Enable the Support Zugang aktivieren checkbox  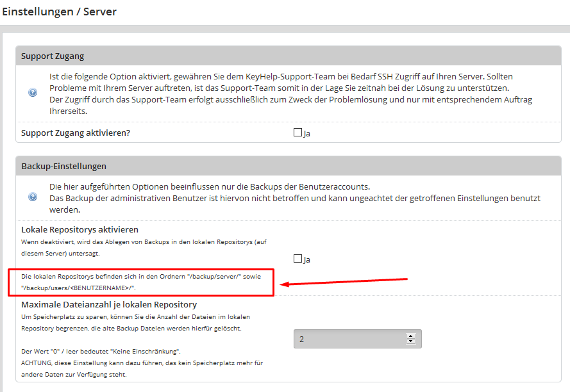(x=298, y=133)
